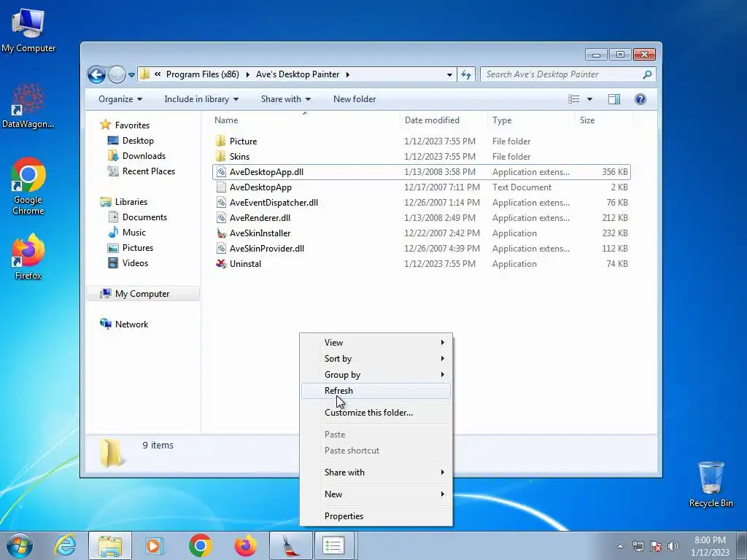
Task: Select Downloads under Favorites
Action: click(x=144, y=156)
